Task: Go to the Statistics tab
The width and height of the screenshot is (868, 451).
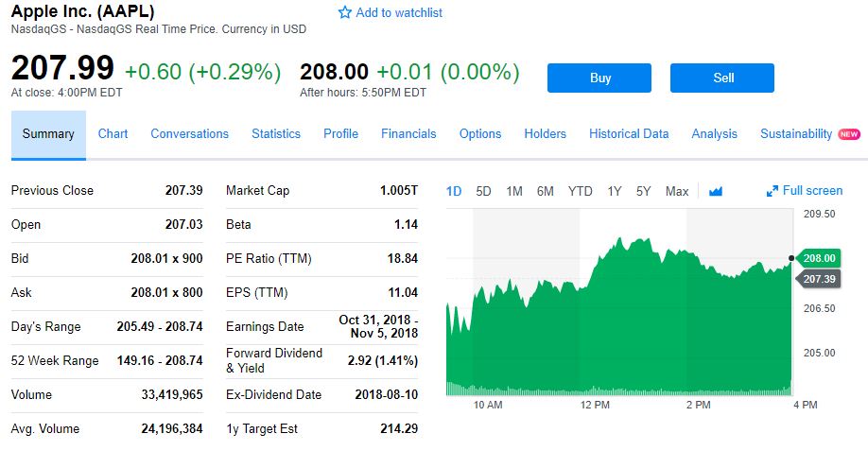Action: pos(276,134)
